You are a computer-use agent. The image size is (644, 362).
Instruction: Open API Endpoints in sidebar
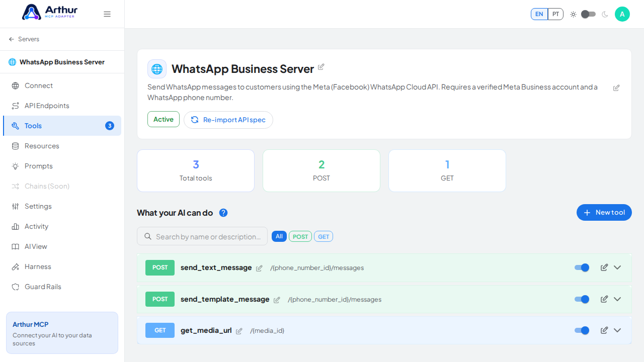pyautogui.click(x=62, y=106)
